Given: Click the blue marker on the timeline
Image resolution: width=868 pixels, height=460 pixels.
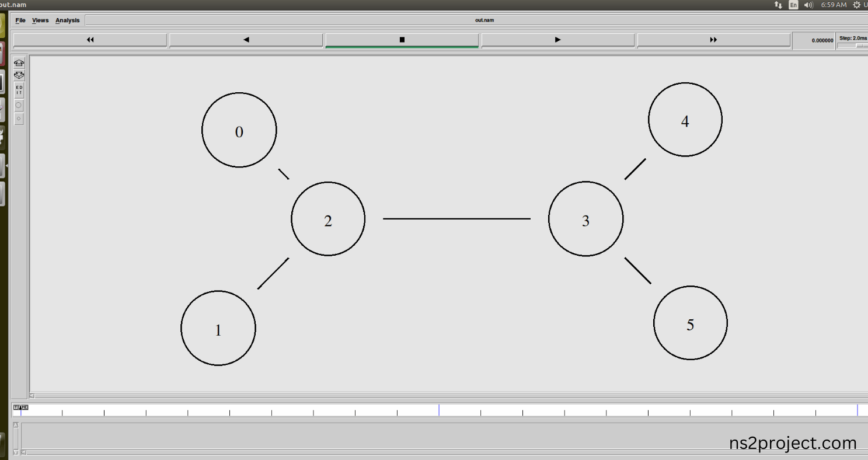Looking at the screenshot, I should [439, 410].
